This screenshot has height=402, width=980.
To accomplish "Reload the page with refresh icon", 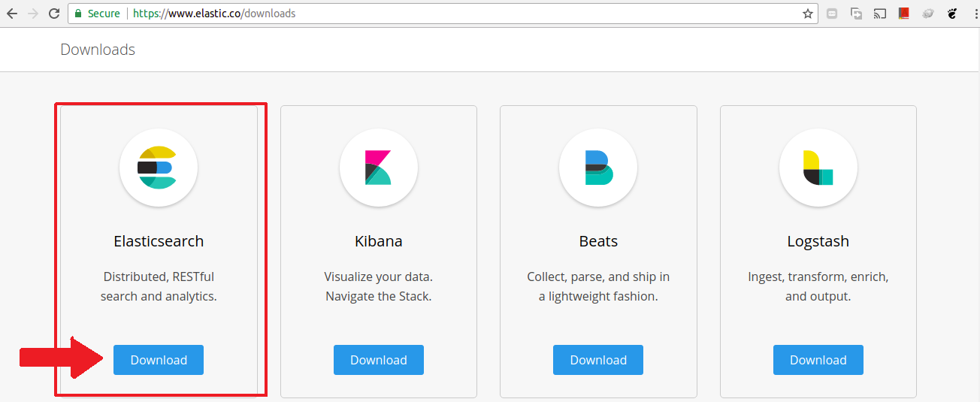I will pos(54,14).
